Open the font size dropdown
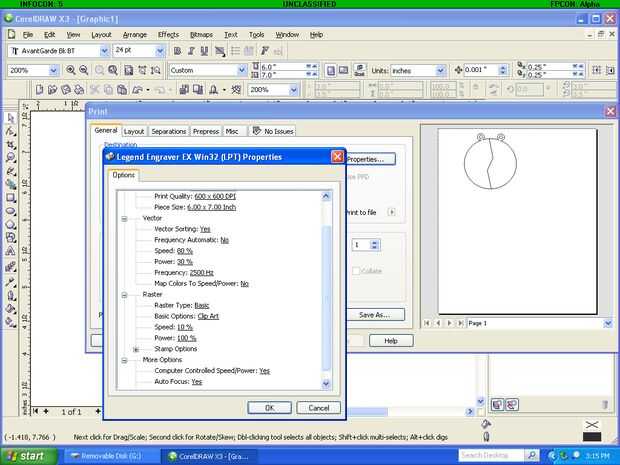Viewport: 620px width, 465px height. 160,51
